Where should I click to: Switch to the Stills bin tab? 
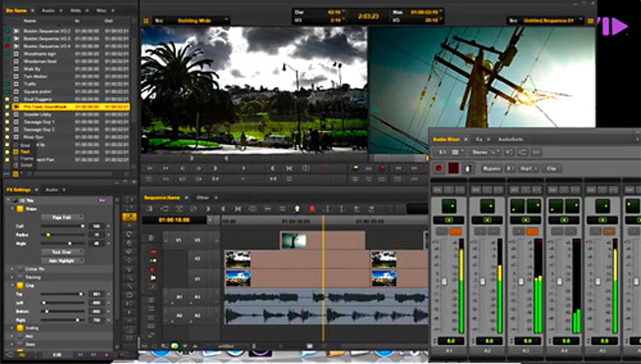pyautogui.click(x=76, y=11)
